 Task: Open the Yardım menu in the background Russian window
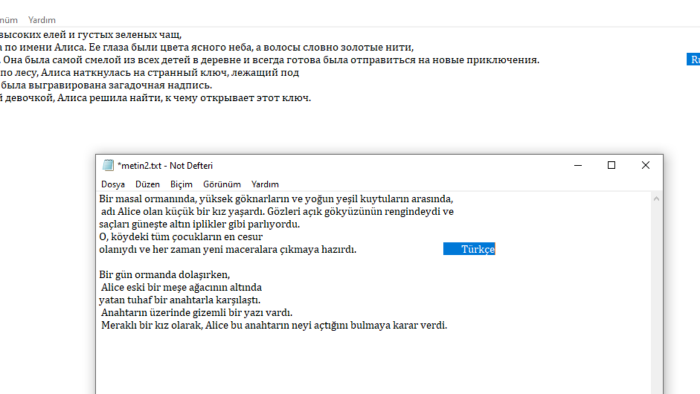point(42,20)
